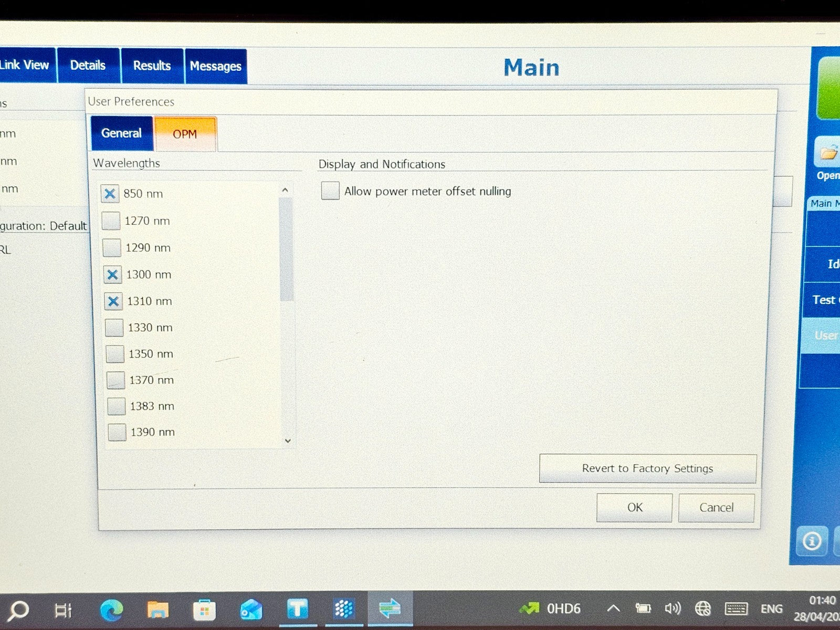Click Revert to Factory Settings
Viewport: 840px width, 630px height.
point(647,468)
